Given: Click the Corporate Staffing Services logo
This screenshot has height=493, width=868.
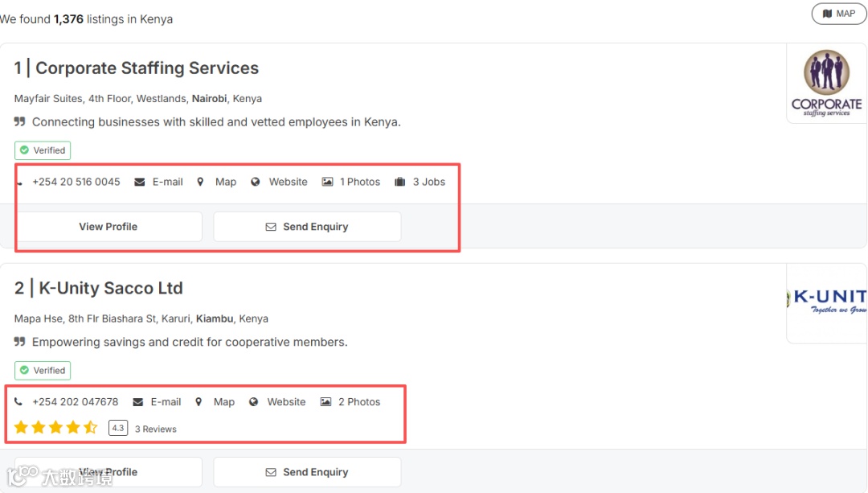Looking at the screenshot, I should 826,84.
